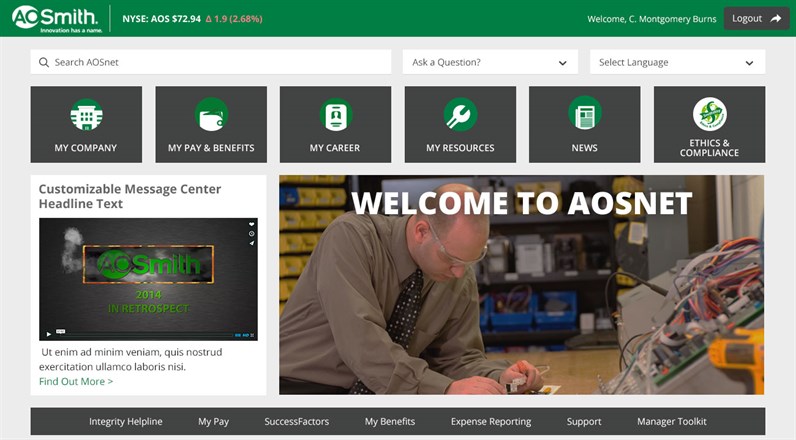Open My Pay & Benefits wallet icon
Viewport: 796px width, 440px height.
[211, 115]
